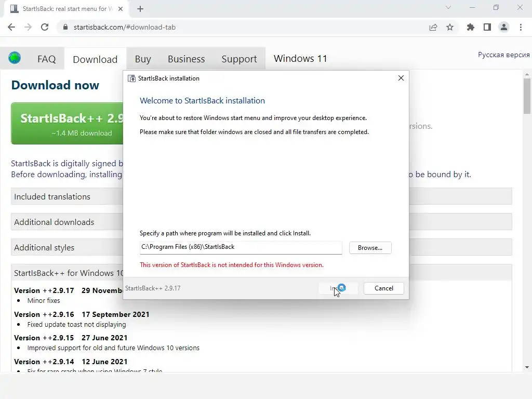Open a new browser tab
The image size is (532, 399).
(140, 9)
